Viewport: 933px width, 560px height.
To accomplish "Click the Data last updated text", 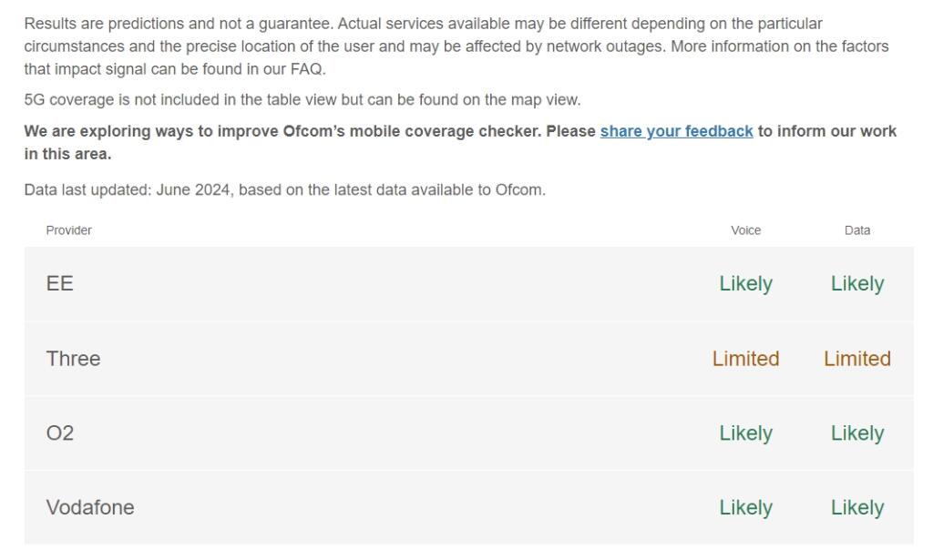I will (284, 190).
